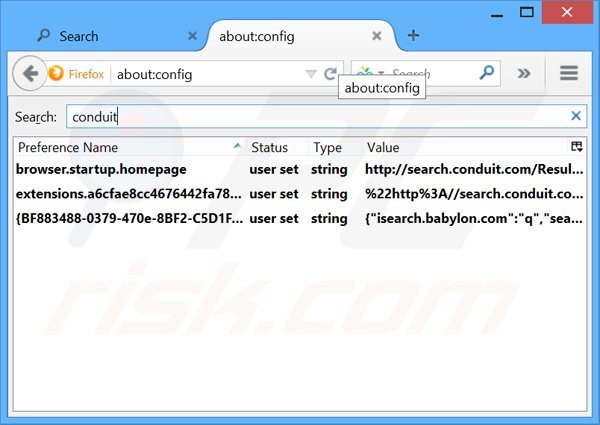Reload the page with the refresh icon
Screen dimensions: 600x425
click(331, 73)
